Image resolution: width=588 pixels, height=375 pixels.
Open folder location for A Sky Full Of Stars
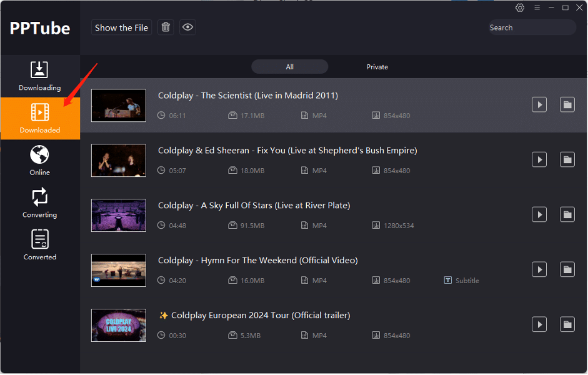(x=567, y=214)
